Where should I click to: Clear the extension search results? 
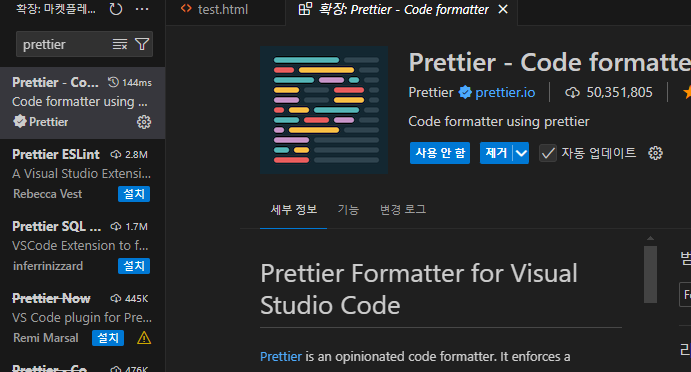pos(119,44)
